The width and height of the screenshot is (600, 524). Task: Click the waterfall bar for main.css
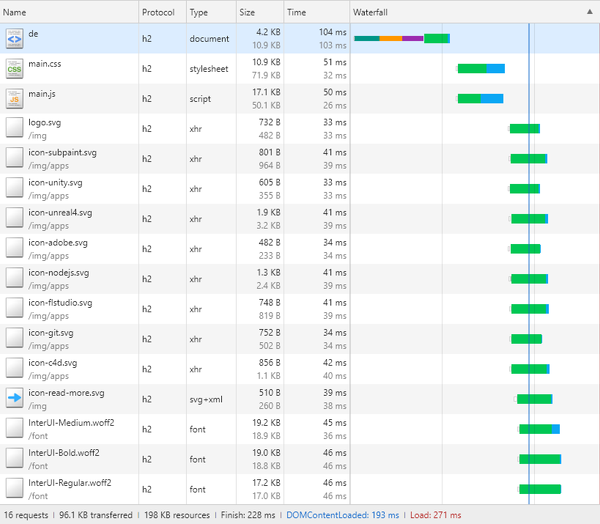[481, 69]
